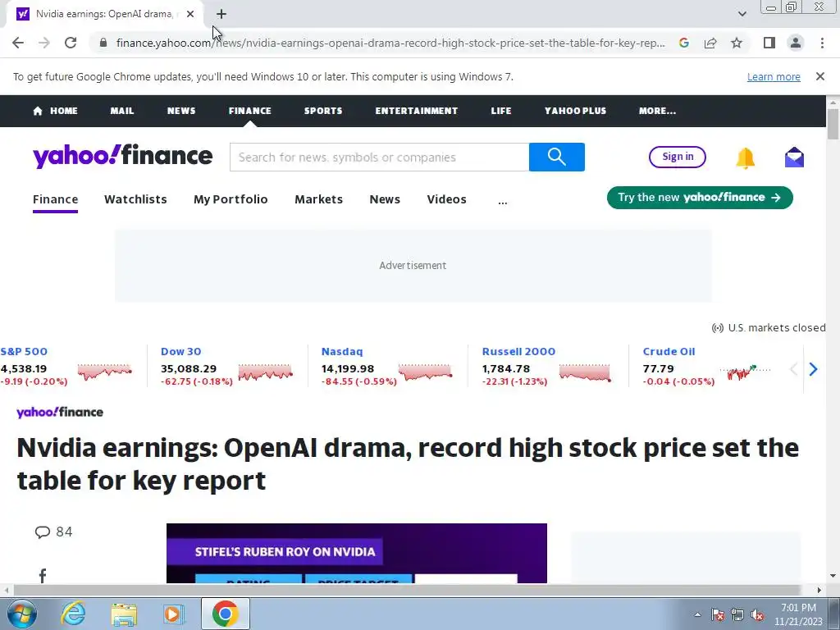Open the Videos tab
The width and height of the screenshot is (840, 630).
pos(446,199)
